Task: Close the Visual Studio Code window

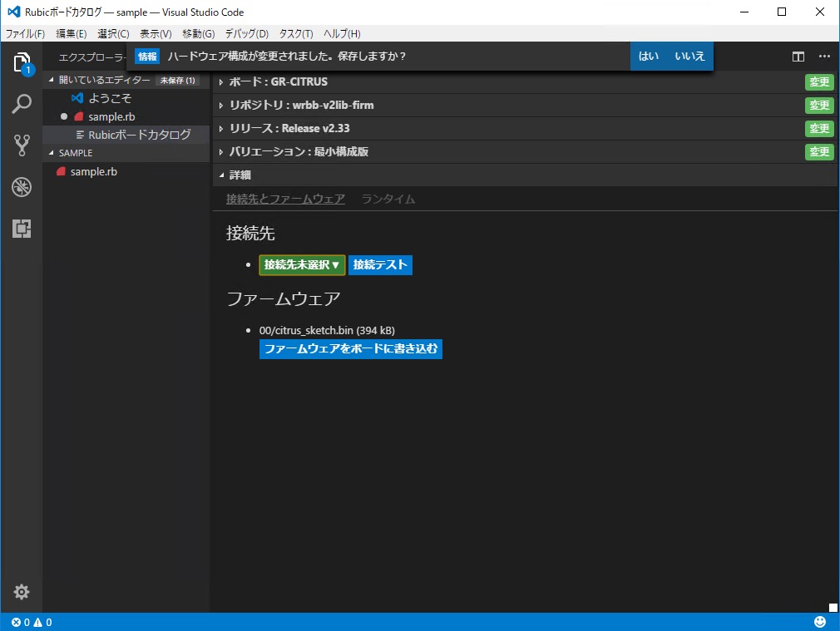Action: click(x=820, y=12)
